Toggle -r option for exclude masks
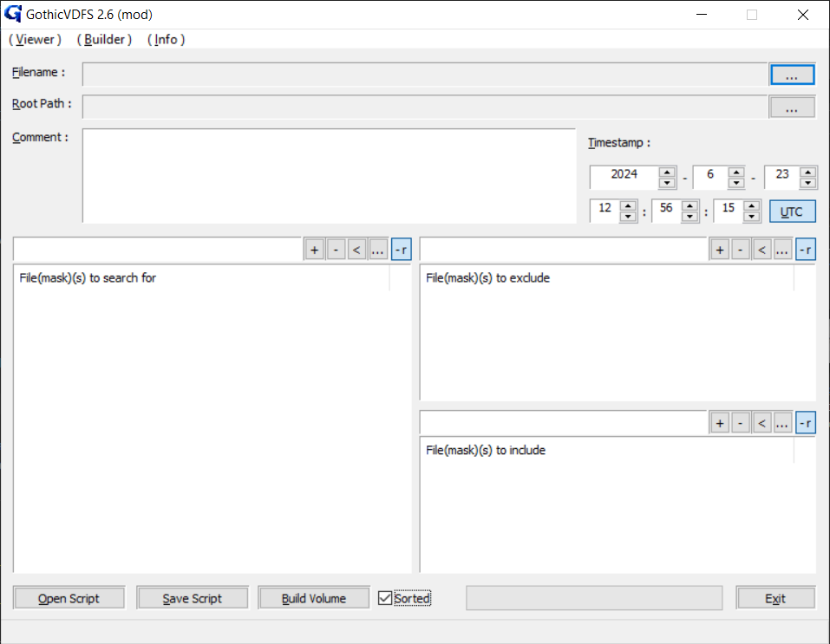 (x=806, y=250)
